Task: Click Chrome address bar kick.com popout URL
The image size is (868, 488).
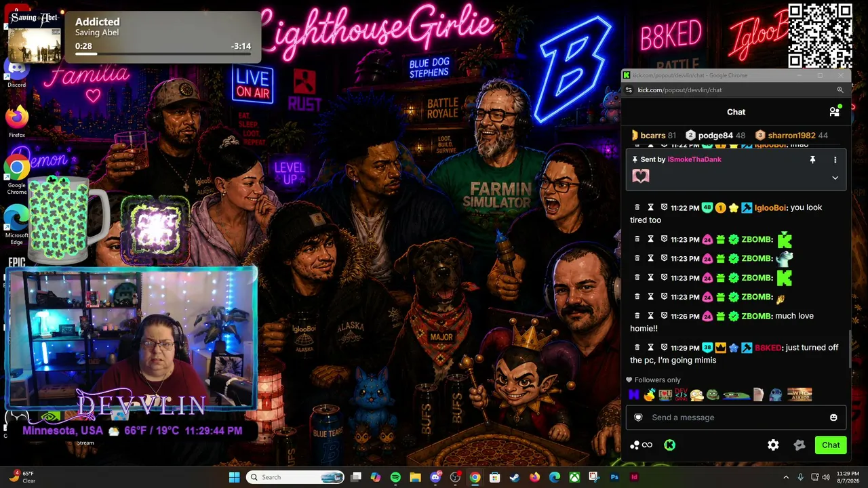Action: [679, 90]
